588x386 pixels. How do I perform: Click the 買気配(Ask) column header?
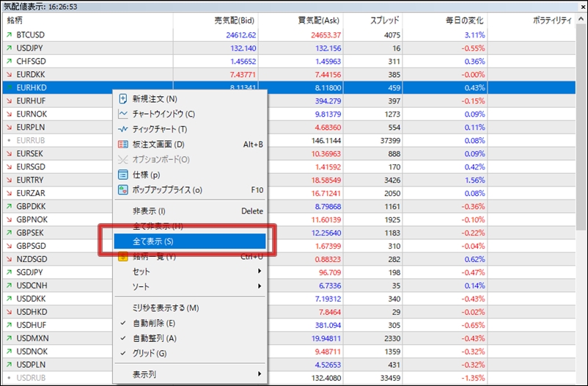[x=301, y=21]
